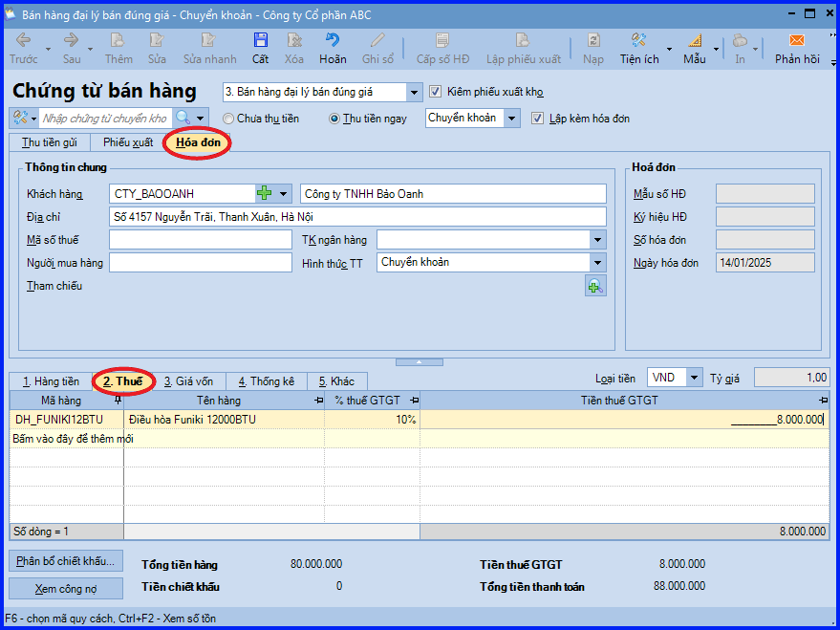Open the Loại tiền VND dropdown

(x=695, y=378)
